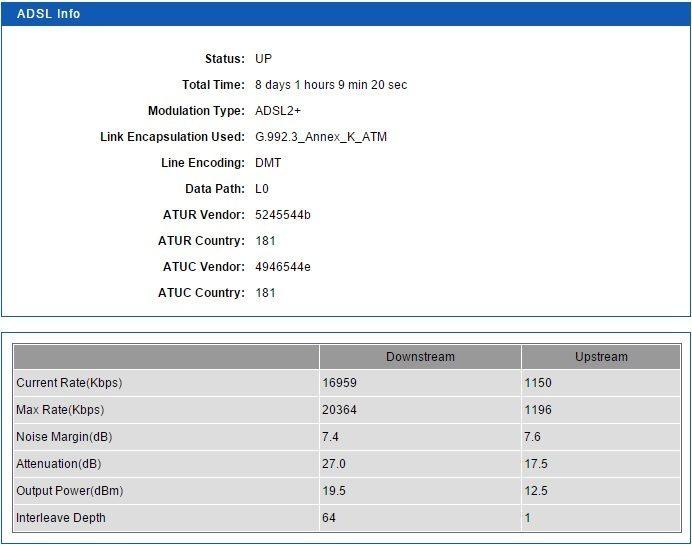Click the upstream output power 12.5
The image size is (692, 545).
(x=535, y=491)
